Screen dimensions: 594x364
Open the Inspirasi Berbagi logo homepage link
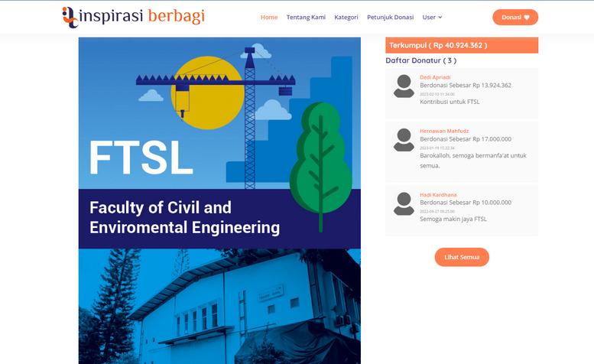[133, 17]
